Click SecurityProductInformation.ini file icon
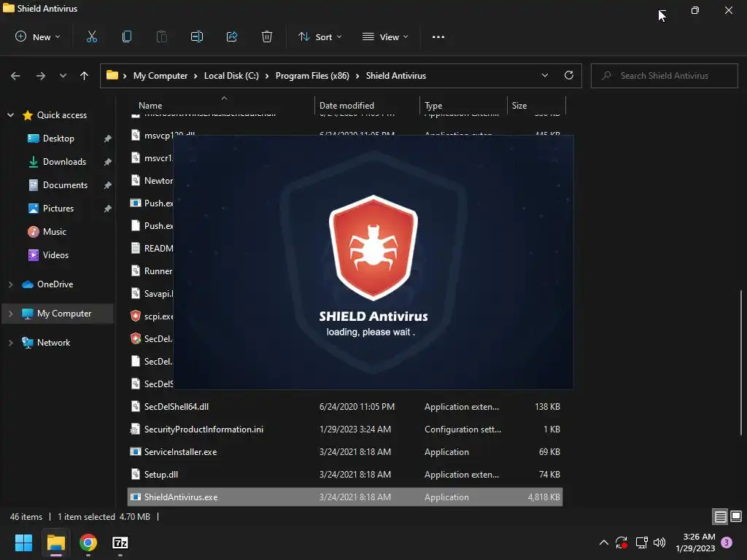The image size is (747, 560). click(x=136, y=429)
